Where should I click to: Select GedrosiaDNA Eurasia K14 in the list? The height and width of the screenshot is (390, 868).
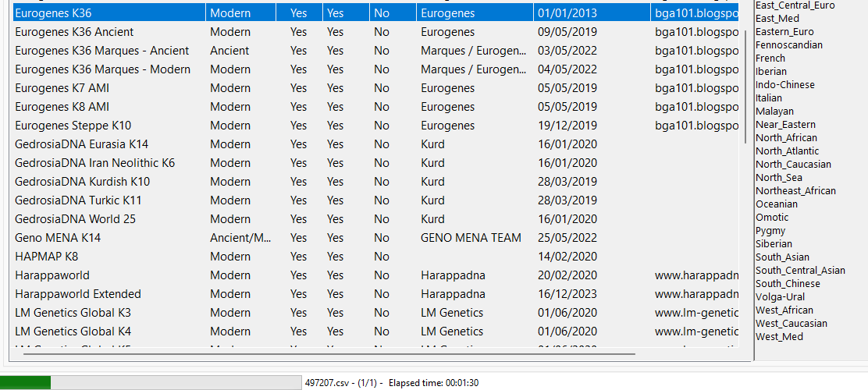pos(81,144)
